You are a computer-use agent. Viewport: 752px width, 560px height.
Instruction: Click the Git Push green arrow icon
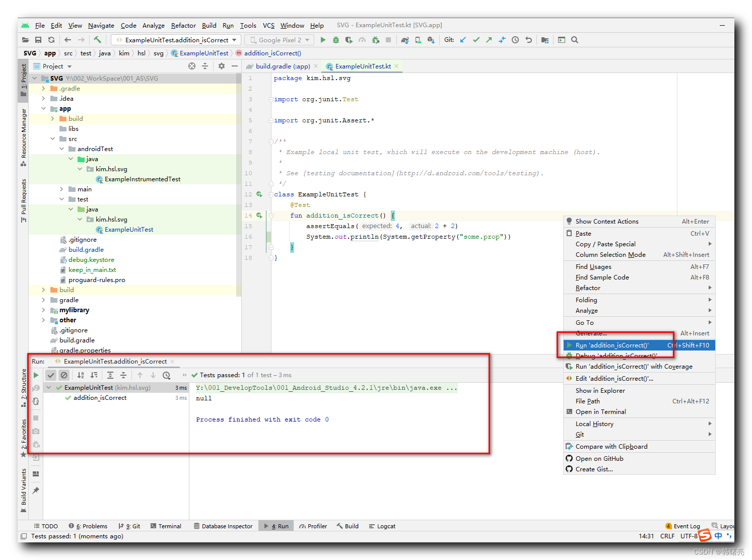click(489, 40)
